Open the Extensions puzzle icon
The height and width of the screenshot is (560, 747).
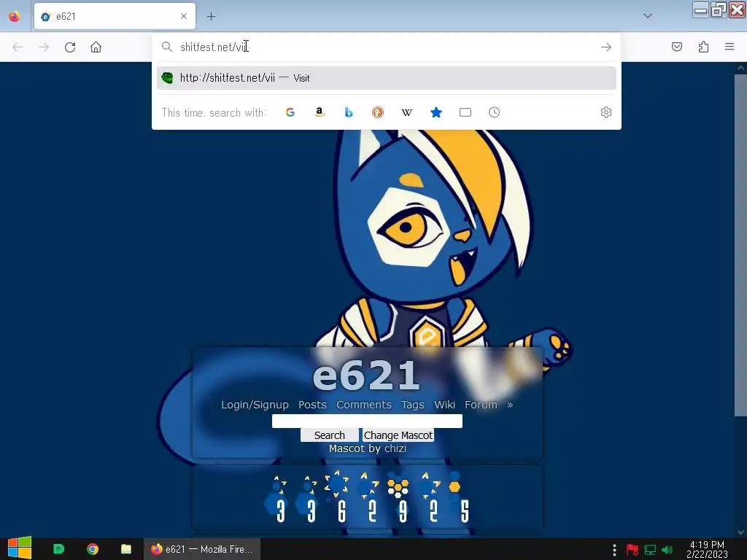pyautogui.click(x=703, y=47)
